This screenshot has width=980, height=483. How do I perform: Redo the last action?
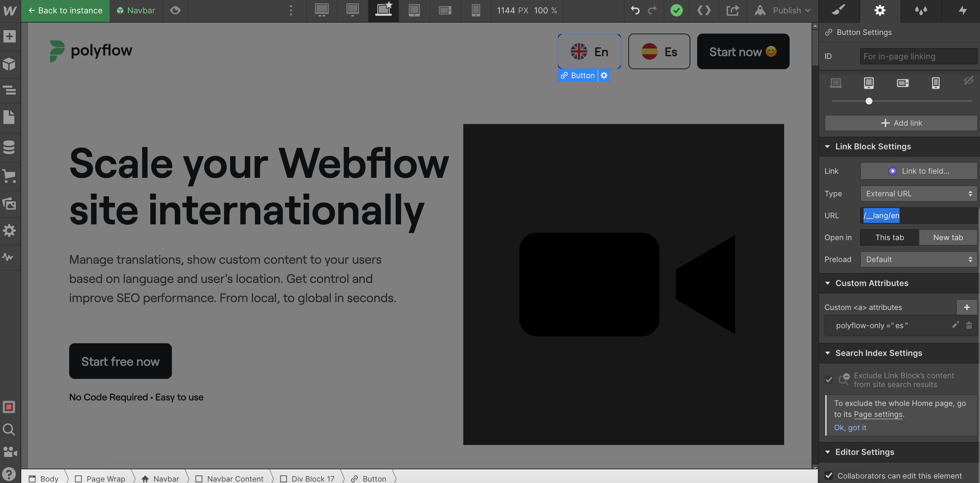[652, 10]
